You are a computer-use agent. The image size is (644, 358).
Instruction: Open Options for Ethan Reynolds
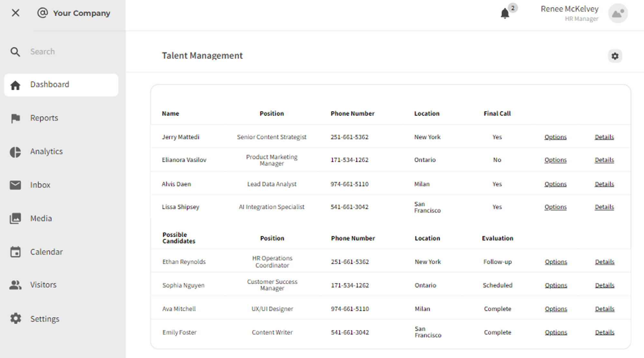click(x=556, y=262)
